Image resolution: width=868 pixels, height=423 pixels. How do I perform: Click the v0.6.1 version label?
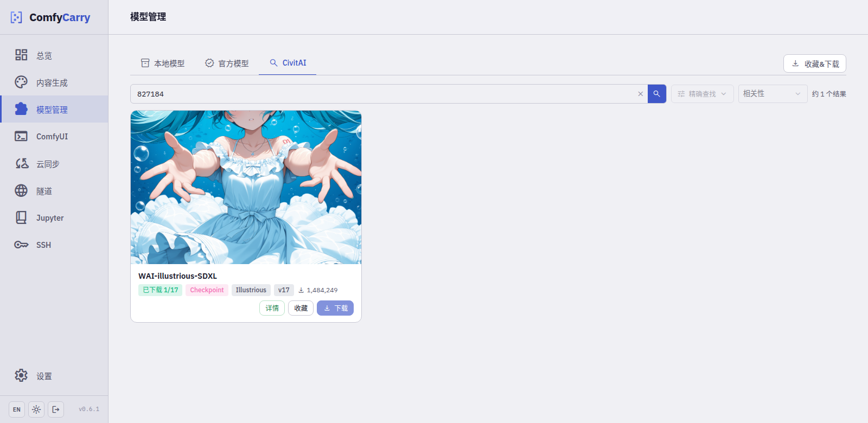point(89,409)
